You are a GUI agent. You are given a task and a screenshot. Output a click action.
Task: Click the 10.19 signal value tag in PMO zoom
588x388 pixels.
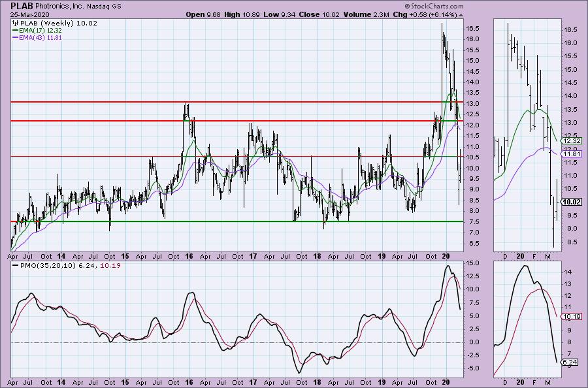572,316
